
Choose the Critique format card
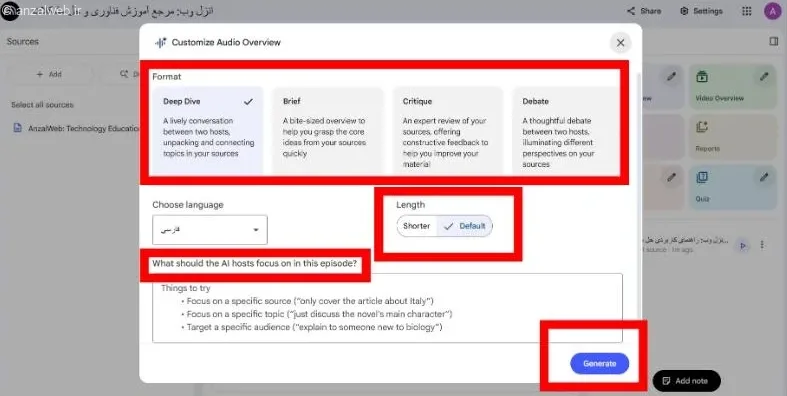click(447, 130)
